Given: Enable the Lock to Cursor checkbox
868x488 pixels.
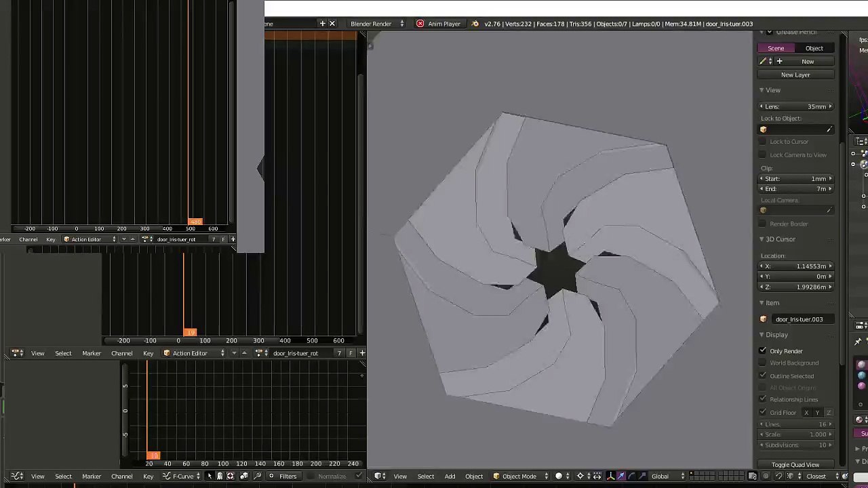Looking at the screenshot, I should pos(763,142).
